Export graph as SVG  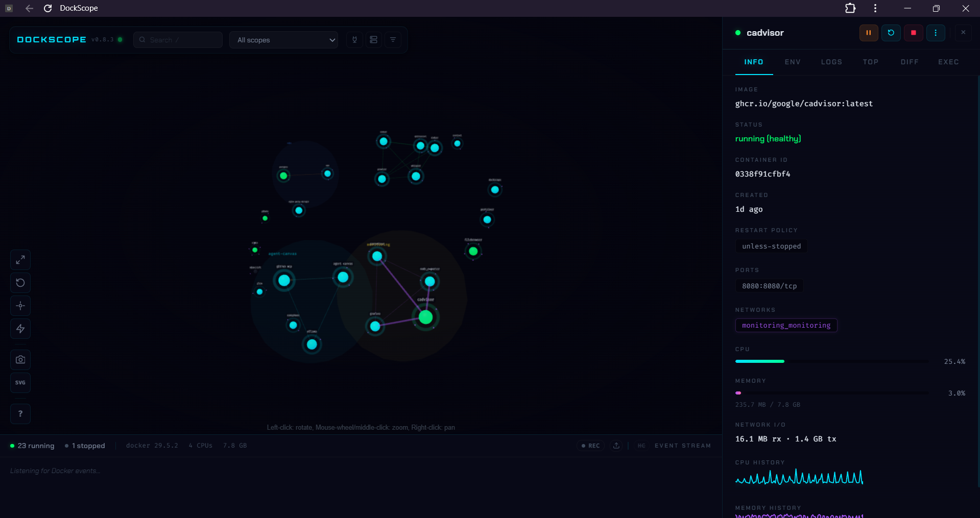coord(20,383)
